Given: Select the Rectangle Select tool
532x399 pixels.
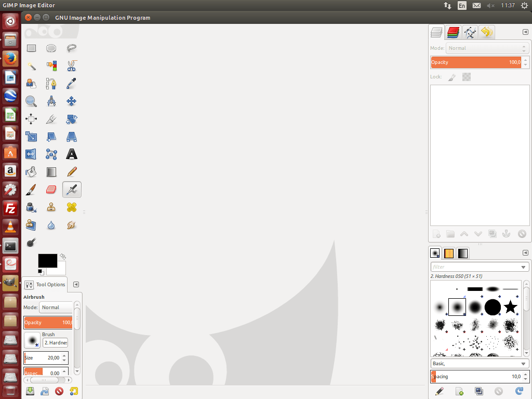Looking at the screenshot, I should tap(31, 48).
